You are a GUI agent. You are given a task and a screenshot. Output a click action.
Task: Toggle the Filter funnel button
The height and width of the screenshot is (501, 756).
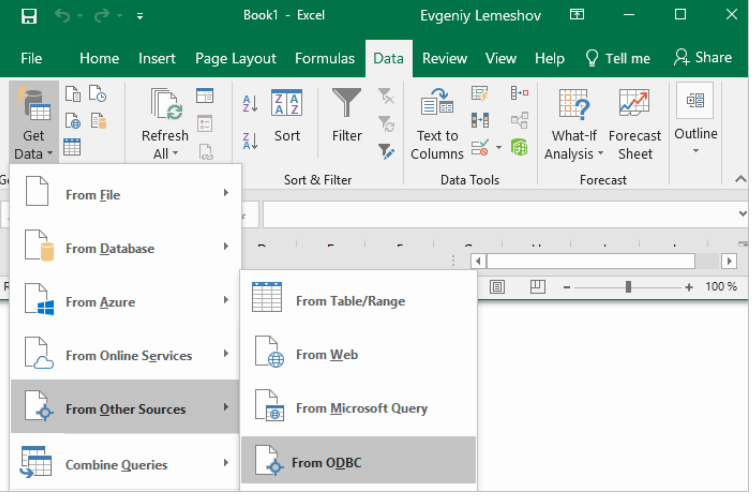point(347,116)
